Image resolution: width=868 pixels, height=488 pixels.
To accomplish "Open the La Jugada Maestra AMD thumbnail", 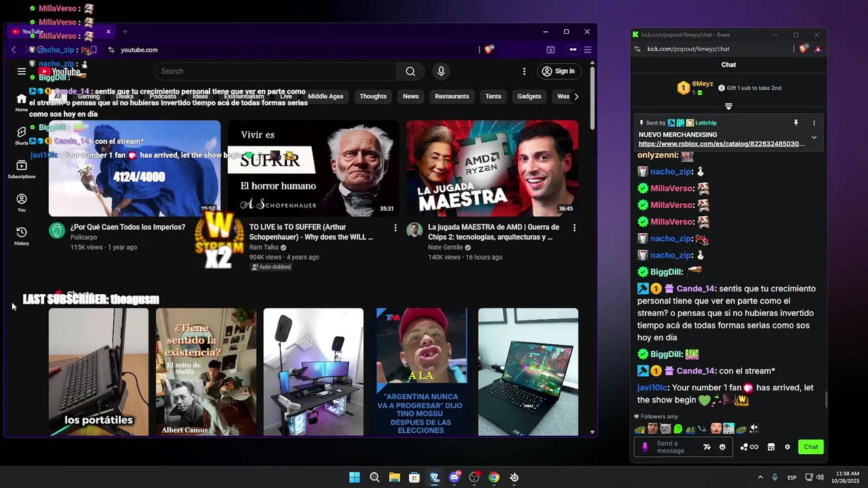I will 492,168.
